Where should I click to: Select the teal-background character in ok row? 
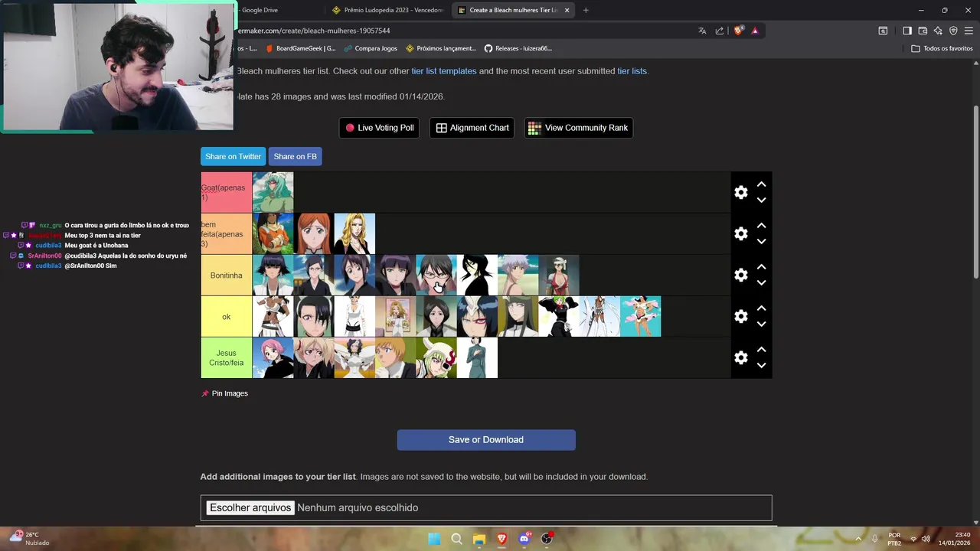(x=641, y=316)
